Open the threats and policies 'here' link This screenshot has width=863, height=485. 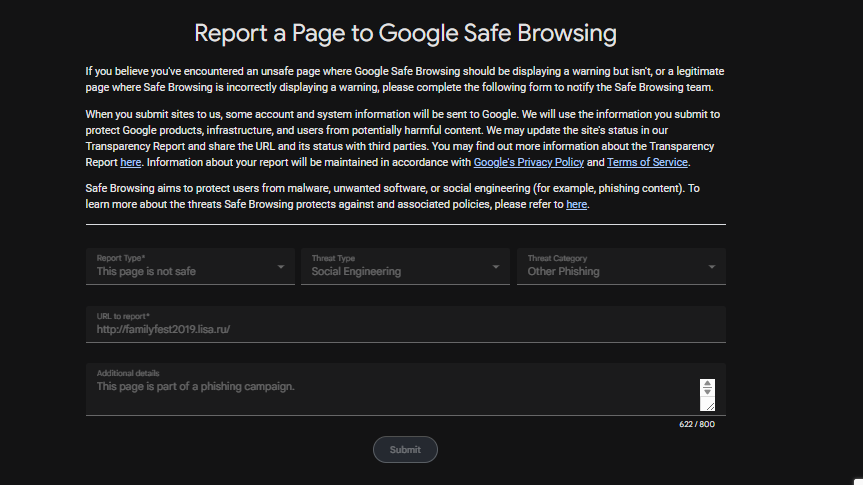[576, 204]
